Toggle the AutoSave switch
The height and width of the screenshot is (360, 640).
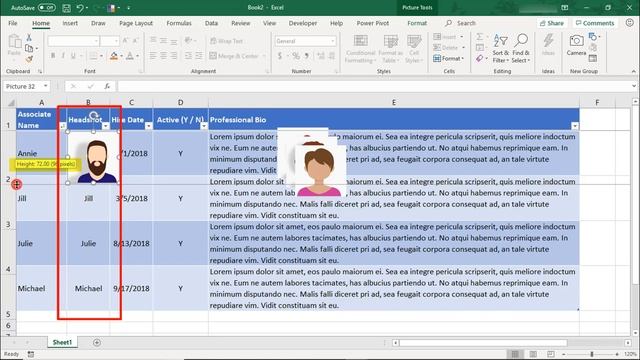[x=47, y=7]
